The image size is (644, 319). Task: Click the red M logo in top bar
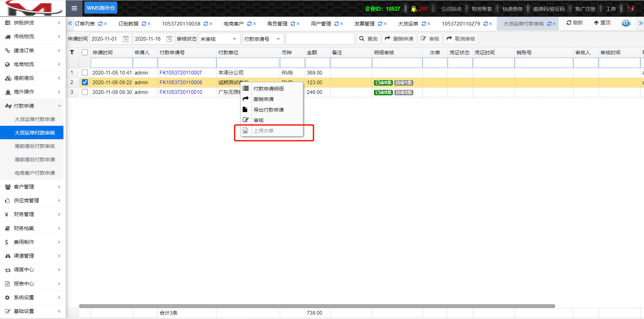pyautogui.click(x=631, y=8)
